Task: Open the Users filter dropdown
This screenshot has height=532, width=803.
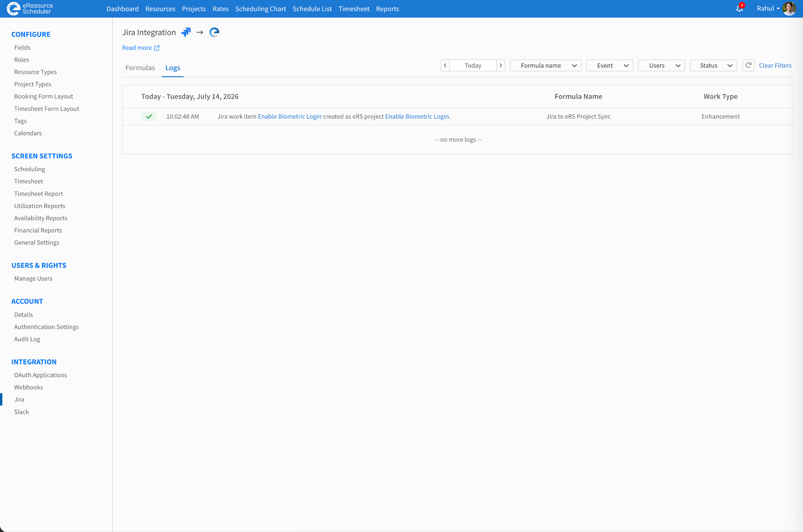Action: [661, 65]
